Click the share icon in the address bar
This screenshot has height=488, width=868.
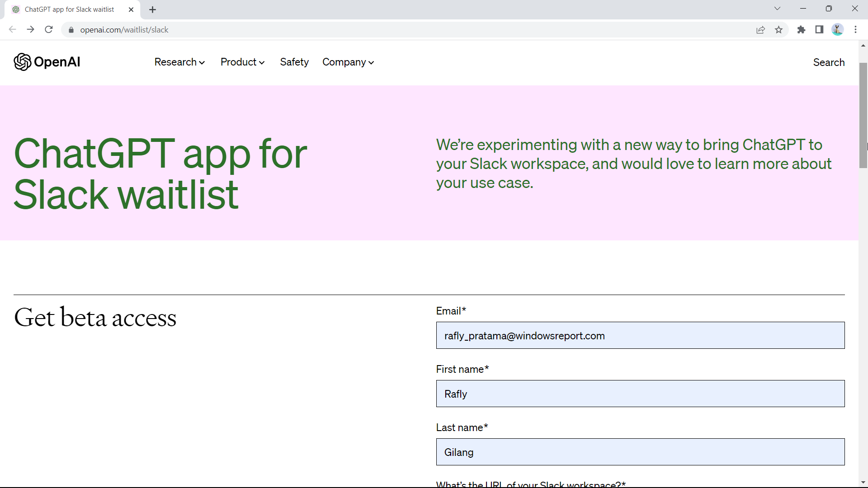[760, 29]
